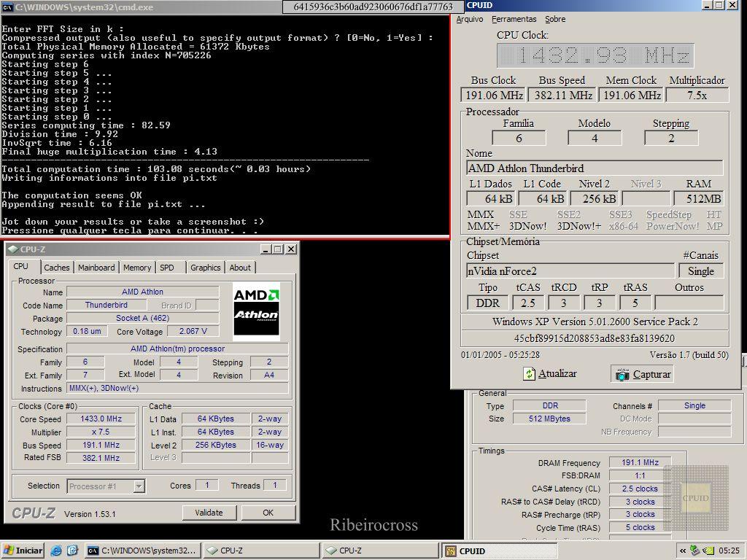Screen dimensions: 747x560
Task: Click the CAS# Latency value 2.5 clocks
Action: tap(640, 489)
